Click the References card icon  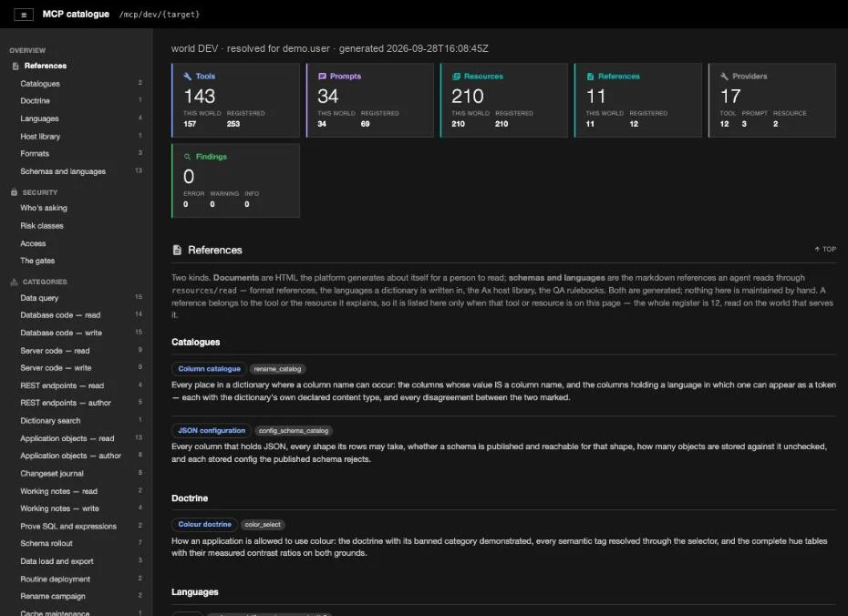(590, 77)
